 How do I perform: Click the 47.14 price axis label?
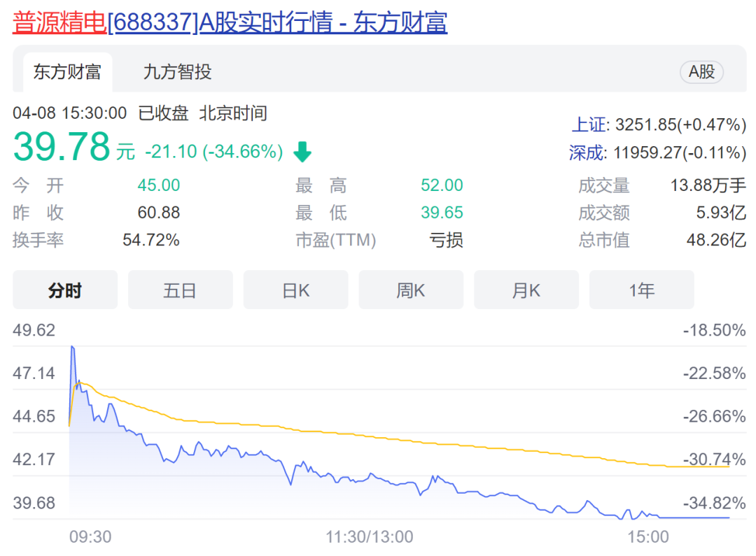click(x=34, y=373)
